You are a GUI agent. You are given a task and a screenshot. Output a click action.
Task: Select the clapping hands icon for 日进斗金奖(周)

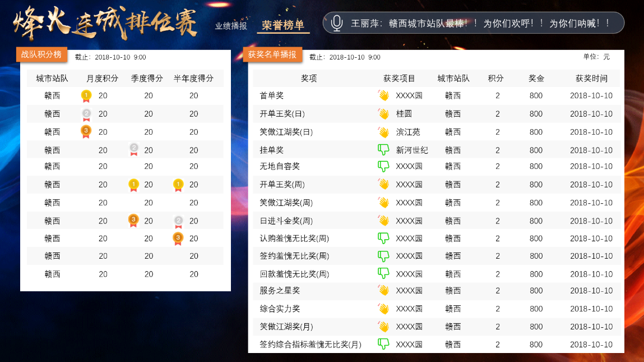(383, 221)
